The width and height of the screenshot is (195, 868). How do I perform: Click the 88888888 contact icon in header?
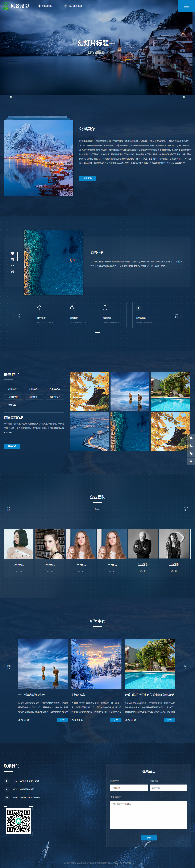39,6
